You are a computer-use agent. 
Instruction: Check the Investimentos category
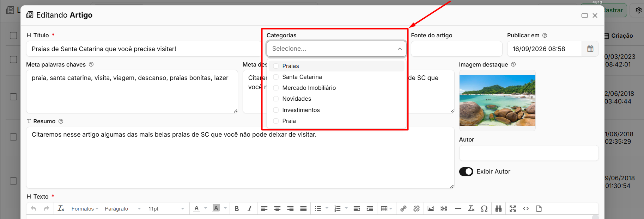pos(276,110)
